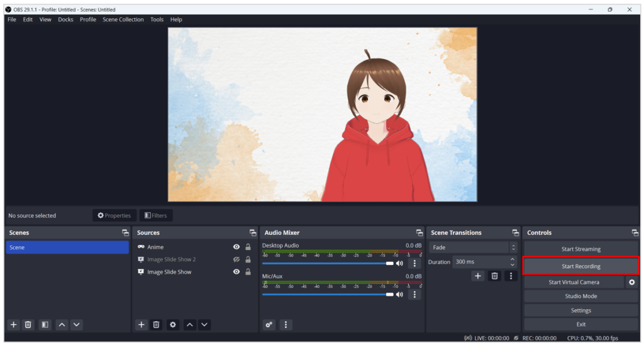The width and height of the screenshot is (644, 347).
Task: Adjust the Desktop Audio volume slider
Action: (x=389, y=263)
